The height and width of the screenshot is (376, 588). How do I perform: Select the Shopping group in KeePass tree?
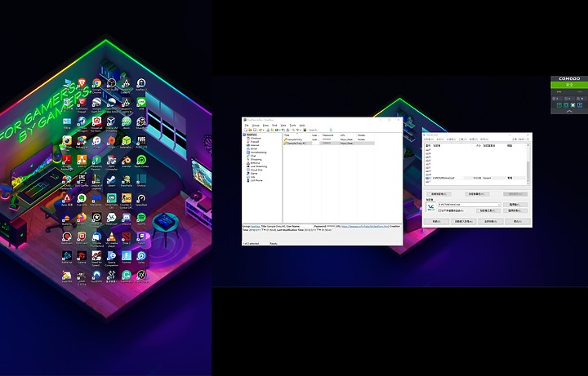[256, 160]
